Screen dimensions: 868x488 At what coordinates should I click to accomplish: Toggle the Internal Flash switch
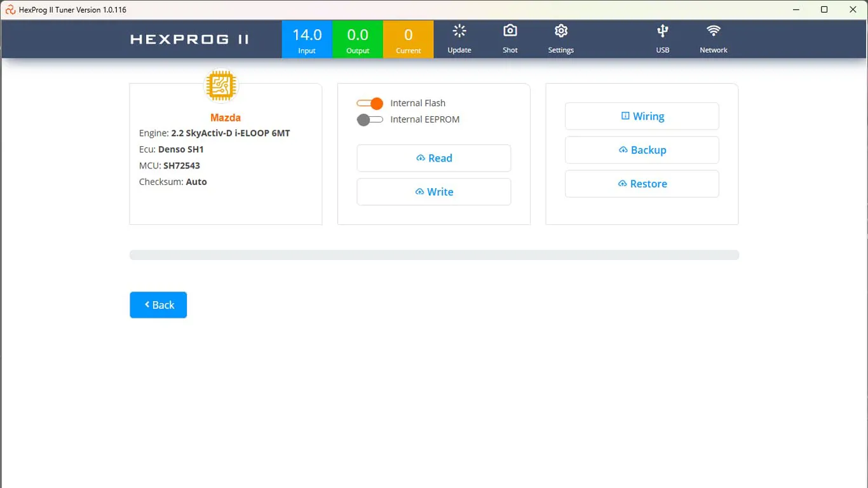(370, 103)
